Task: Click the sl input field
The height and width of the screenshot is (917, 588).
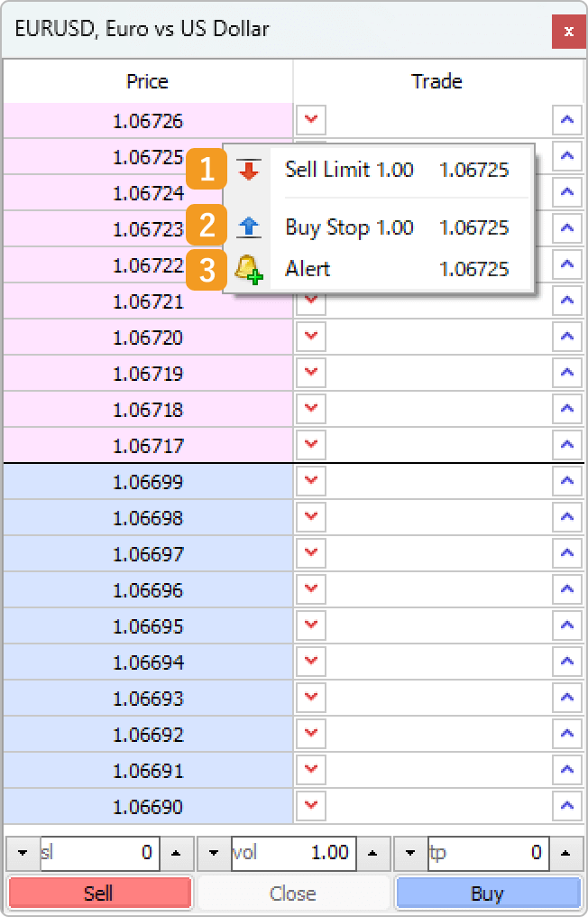Action: (x=99, y=853)
